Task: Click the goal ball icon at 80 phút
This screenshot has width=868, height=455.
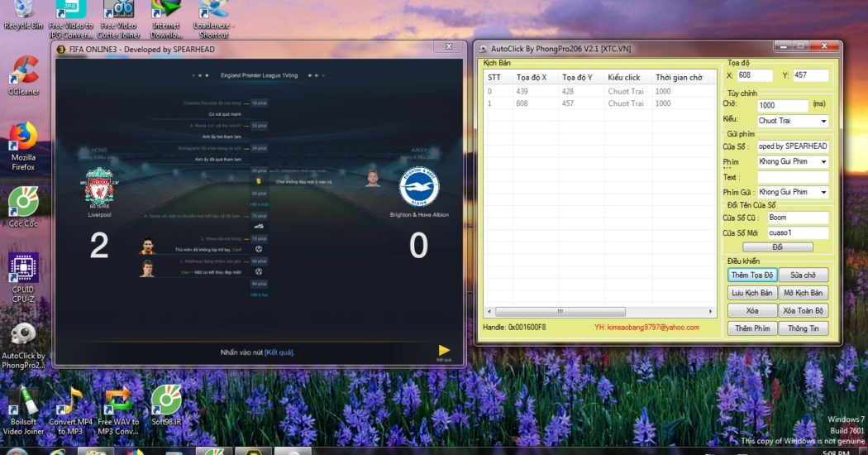Action: [259, 271]
